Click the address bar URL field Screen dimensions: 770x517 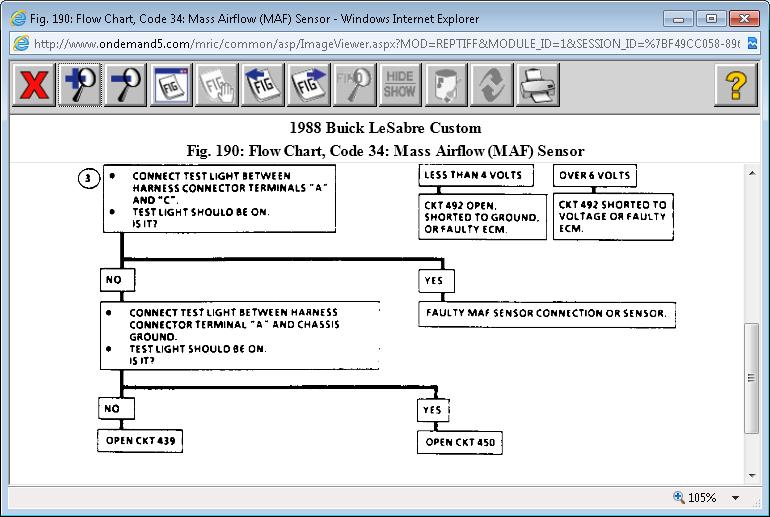click(x=386, y=44)
